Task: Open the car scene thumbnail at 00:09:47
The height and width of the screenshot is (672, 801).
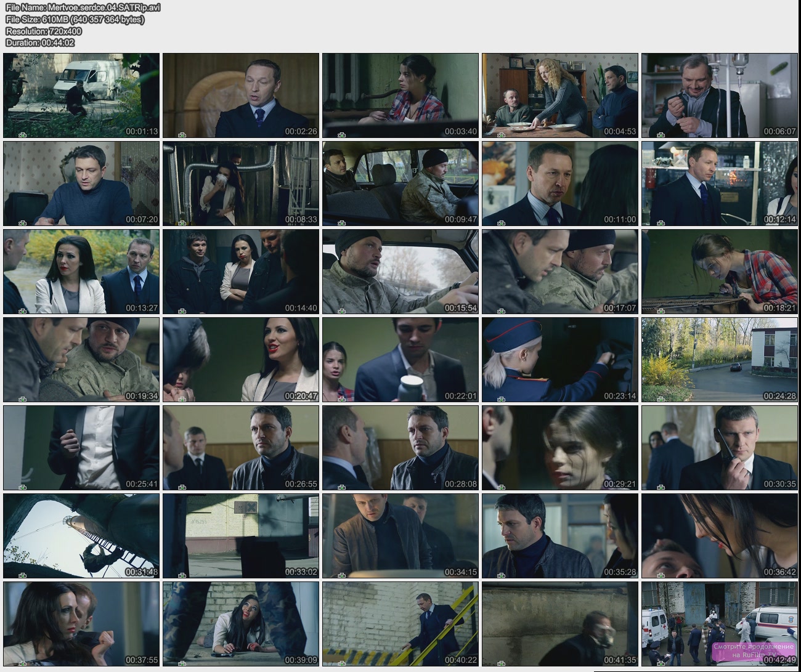Action: tap(400, 184)
